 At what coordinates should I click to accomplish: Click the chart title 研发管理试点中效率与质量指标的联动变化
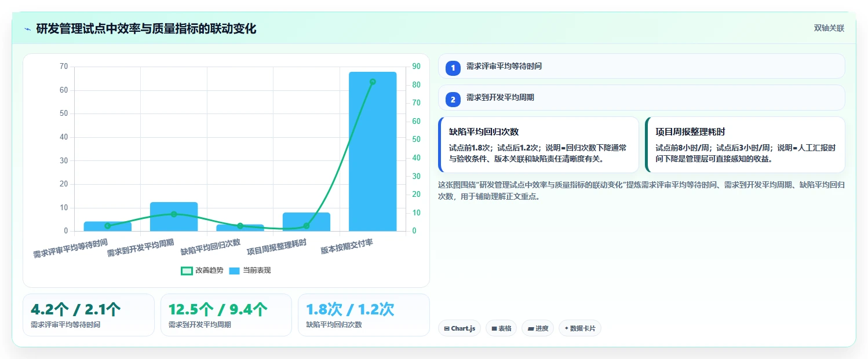coord(146,28)
